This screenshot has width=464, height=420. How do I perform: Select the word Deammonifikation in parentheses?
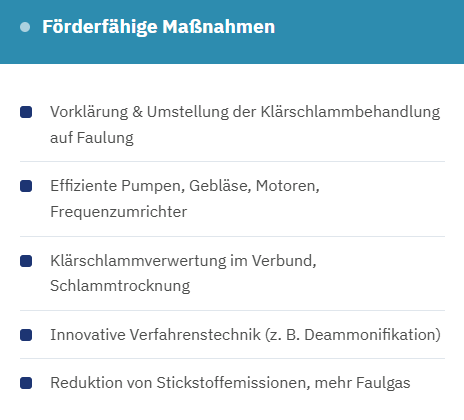370,335
